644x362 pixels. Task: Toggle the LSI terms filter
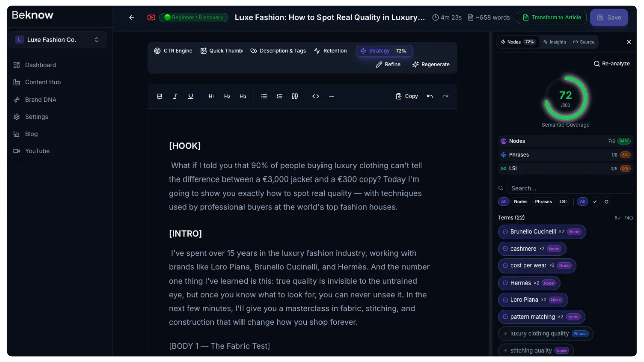(563, 201)
